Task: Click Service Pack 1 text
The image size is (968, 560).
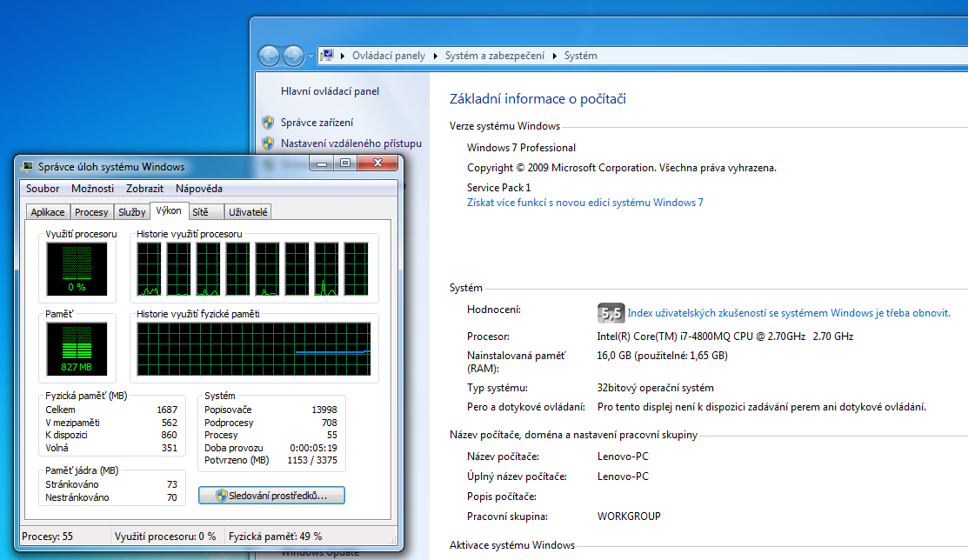Action: [499, 187]
